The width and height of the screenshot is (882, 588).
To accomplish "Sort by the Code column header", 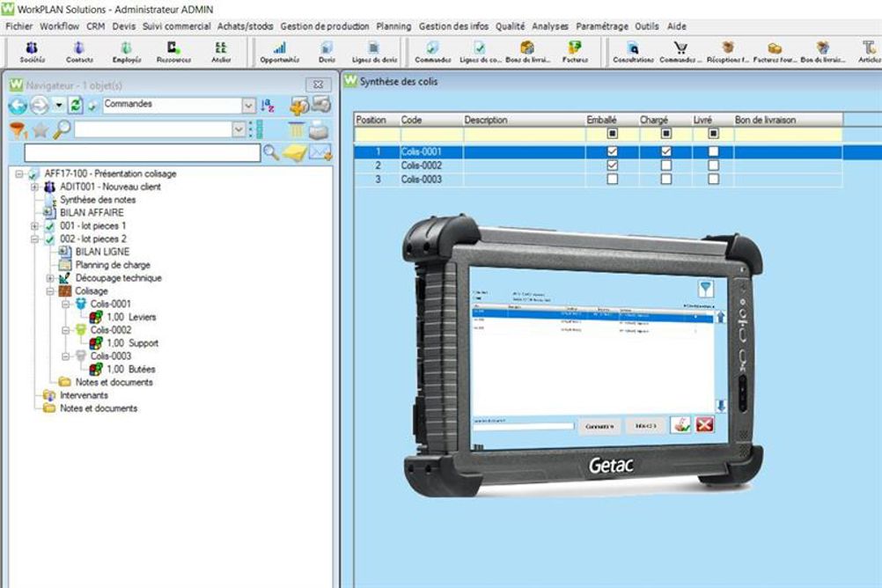I will pos(430,120).
